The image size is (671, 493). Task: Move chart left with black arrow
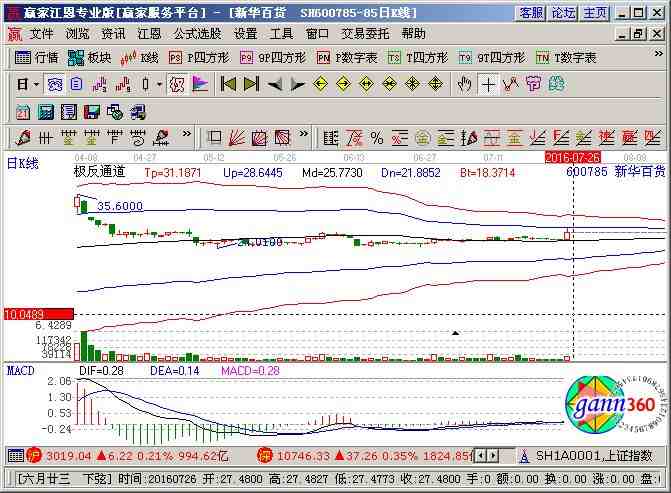tap(274, 84)
